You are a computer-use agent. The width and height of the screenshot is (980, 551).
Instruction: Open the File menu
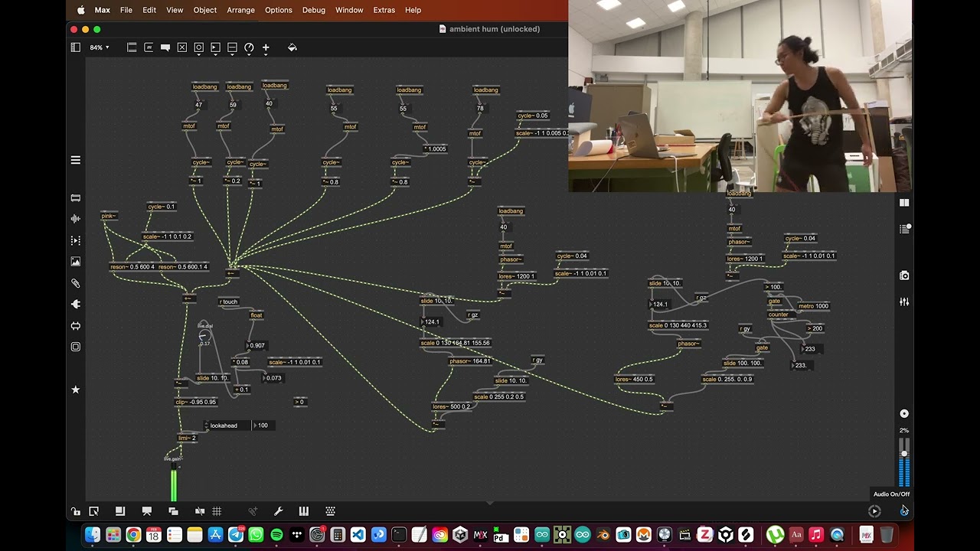(126, 10)
